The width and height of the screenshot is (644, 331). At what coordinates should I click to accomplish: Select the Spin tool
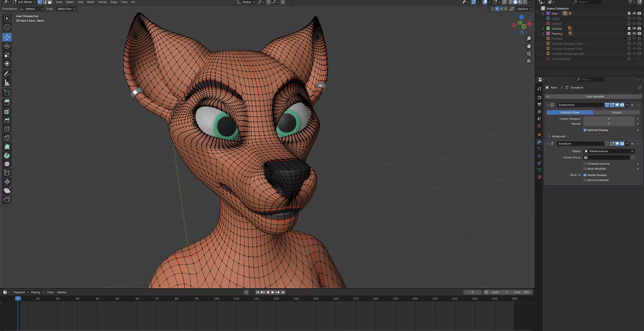point(7,155)
